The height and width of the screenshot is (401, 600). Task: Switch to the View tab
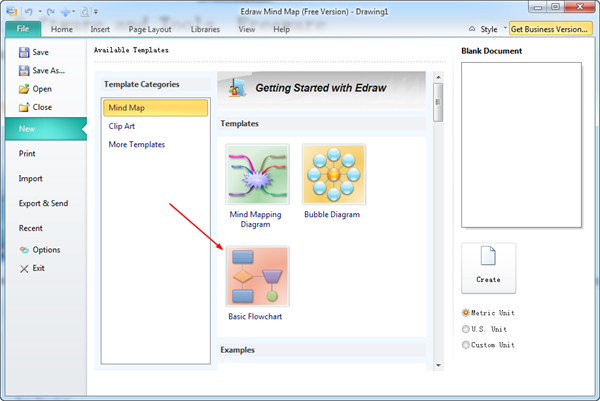[246, 29]
